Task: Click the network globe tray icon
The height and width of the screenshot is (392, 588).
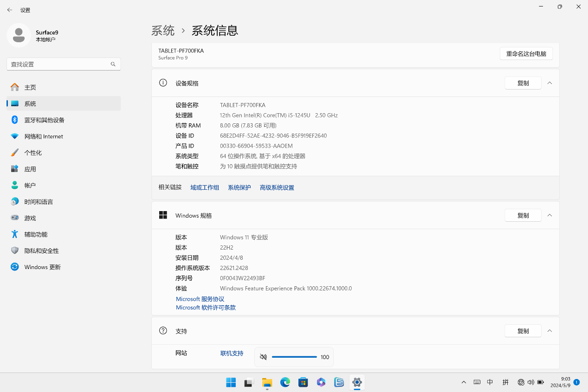Action: (x=521, y=382)
